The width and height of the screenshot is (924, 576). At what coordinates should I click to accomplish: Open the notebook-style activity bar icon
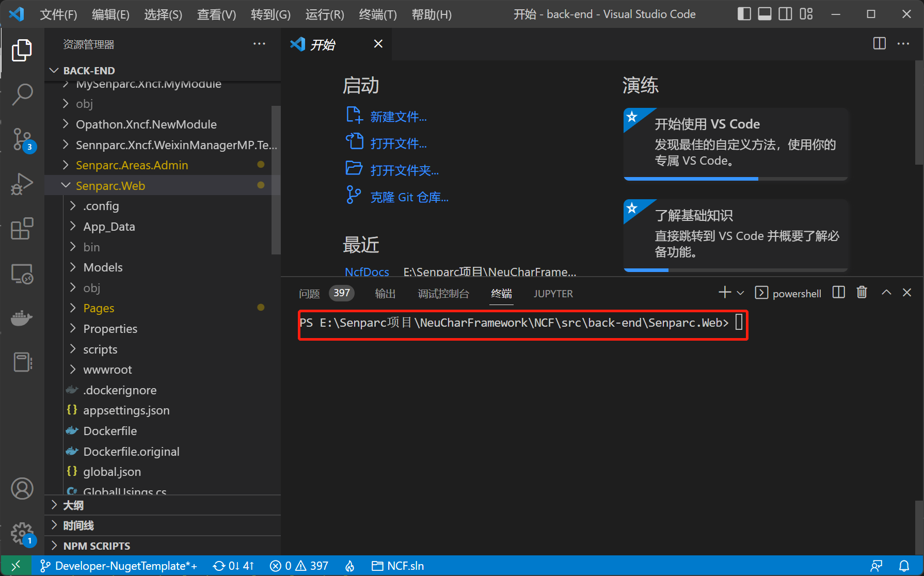click(x=22, y=362)
